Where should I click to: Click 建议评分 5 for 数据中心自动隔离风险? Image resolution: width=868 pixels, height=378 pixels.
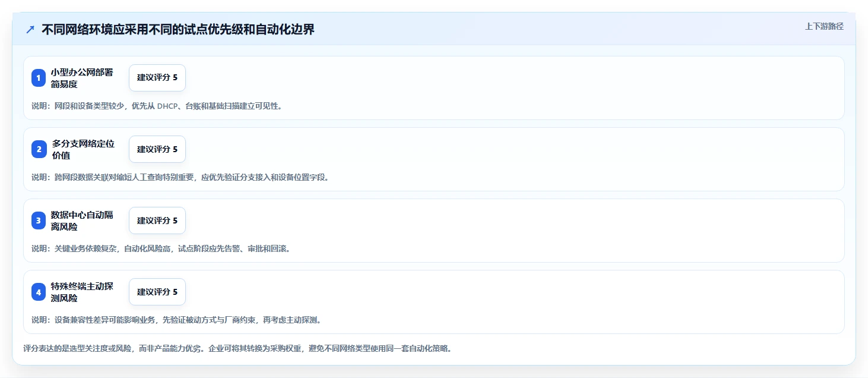[157, 220]
